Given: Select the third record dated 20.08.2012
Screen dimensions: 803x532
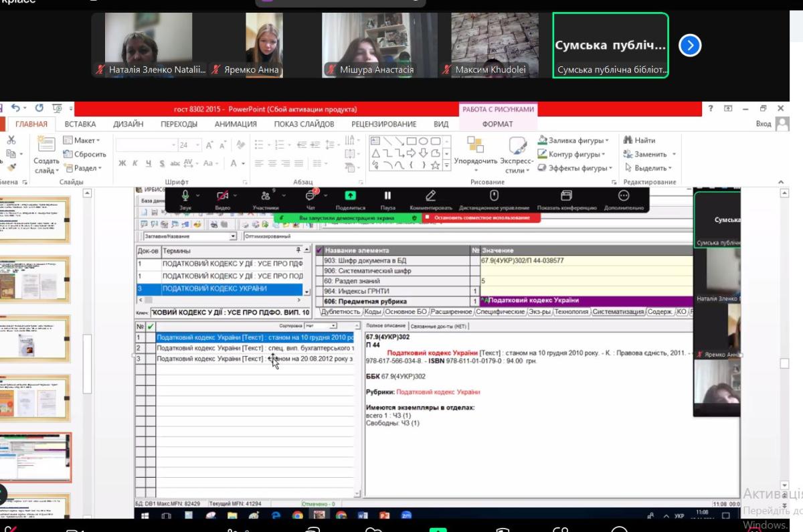Looking at the screenshot, I should [254, 359].
